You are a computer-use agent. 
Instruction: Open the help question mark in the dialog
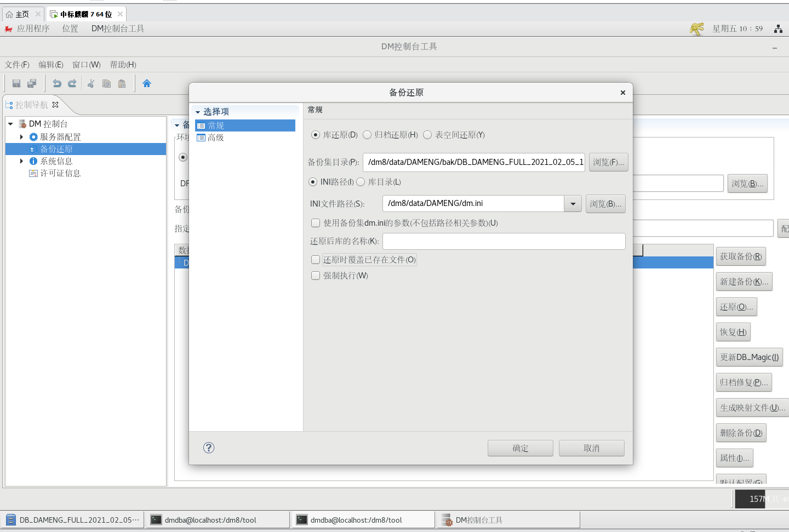[209, 448]
